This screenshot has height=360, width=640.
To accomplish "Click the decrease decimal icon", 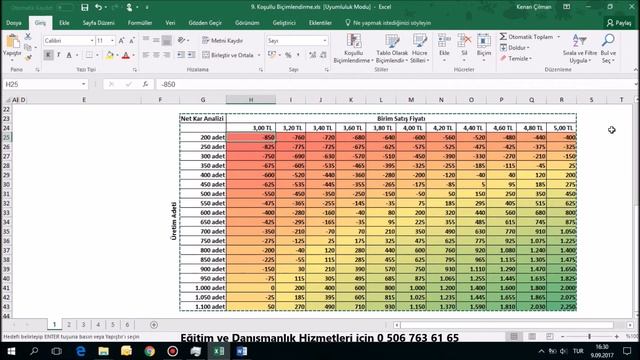I will coord(323,55).
